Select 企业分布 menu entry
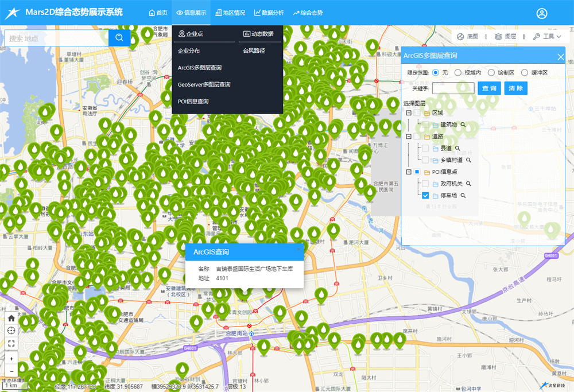 point(189,51)
